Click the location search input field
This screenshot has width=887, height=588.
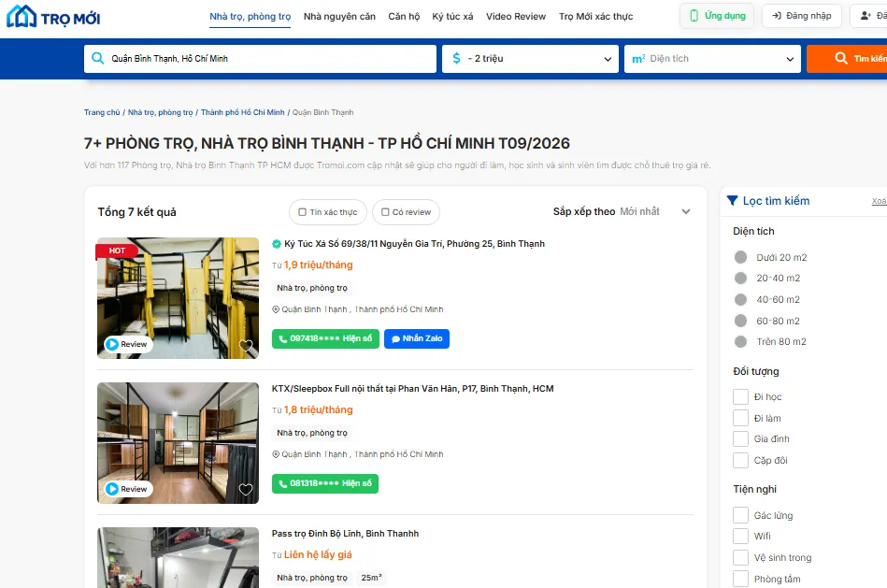(x=260, y=59)
